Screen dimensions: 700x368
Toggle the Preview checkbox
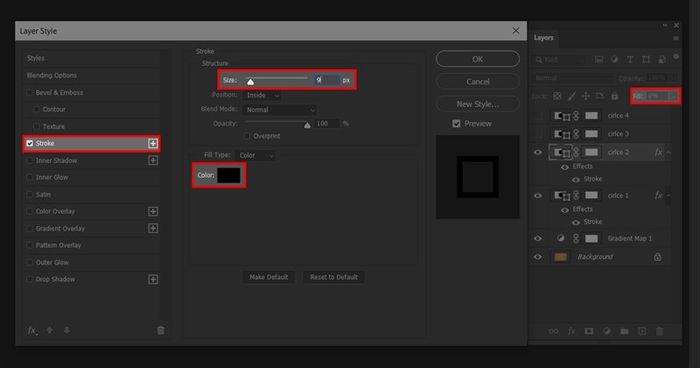456,124
